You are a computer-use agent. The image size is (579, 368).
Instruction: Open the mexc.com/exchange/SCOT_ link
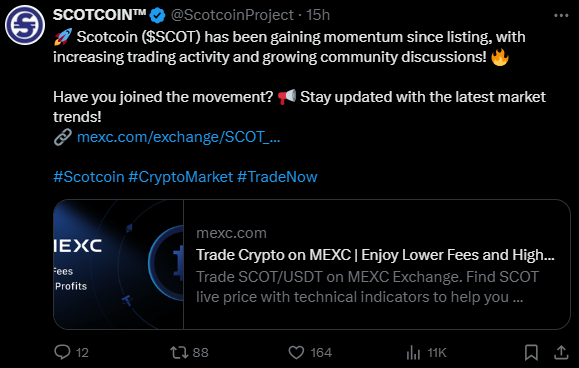(x=179, y=137)
